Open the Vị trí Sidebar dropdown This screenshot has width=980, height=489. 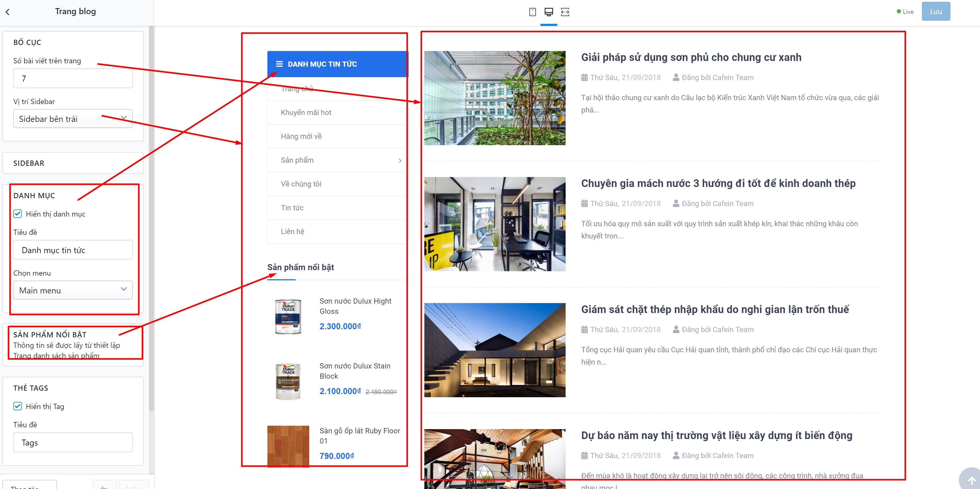click(73, 119)
